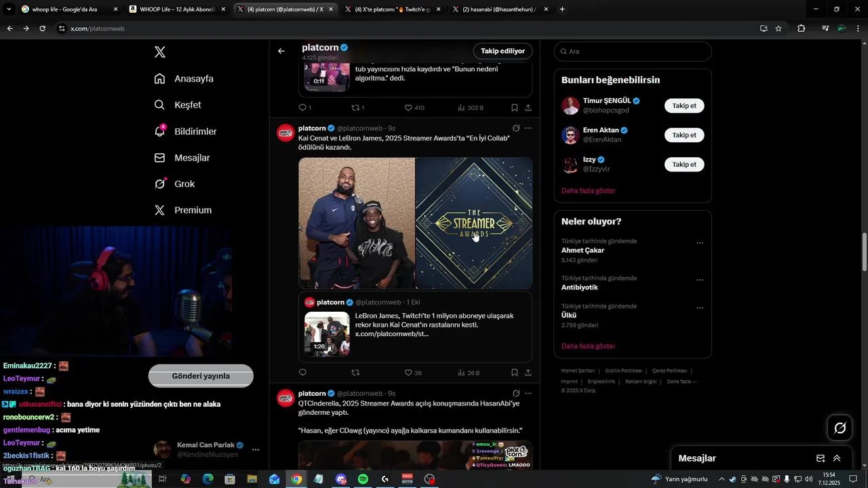Open LeBron and Kai Cenat photo
Viewport: 868px width, 488px height.
(x=357, y=223)
